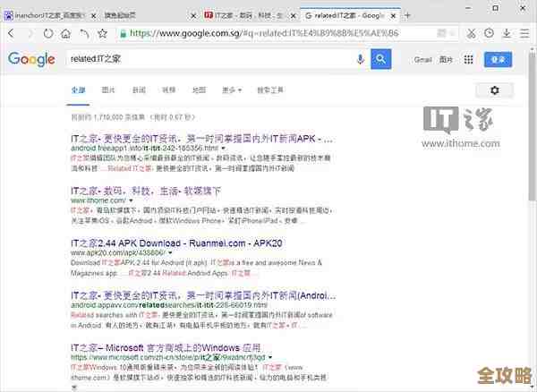Click the blue Google search magnifier button
The height and width of the screenshot is (392, 537).
coord(381,59)
